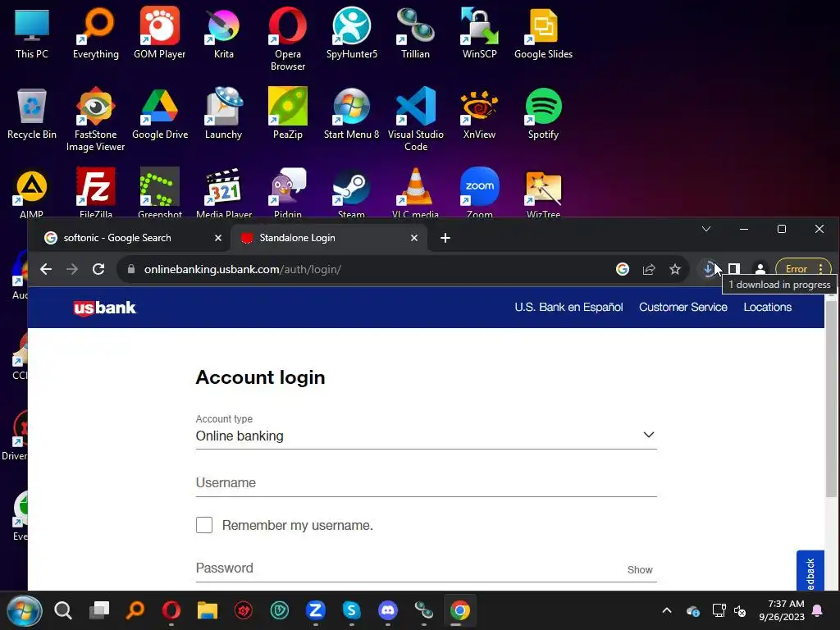Open WizTree desktop shortcut
The height and width of the screenshot is (630, 840).
(x=543, y=192)
